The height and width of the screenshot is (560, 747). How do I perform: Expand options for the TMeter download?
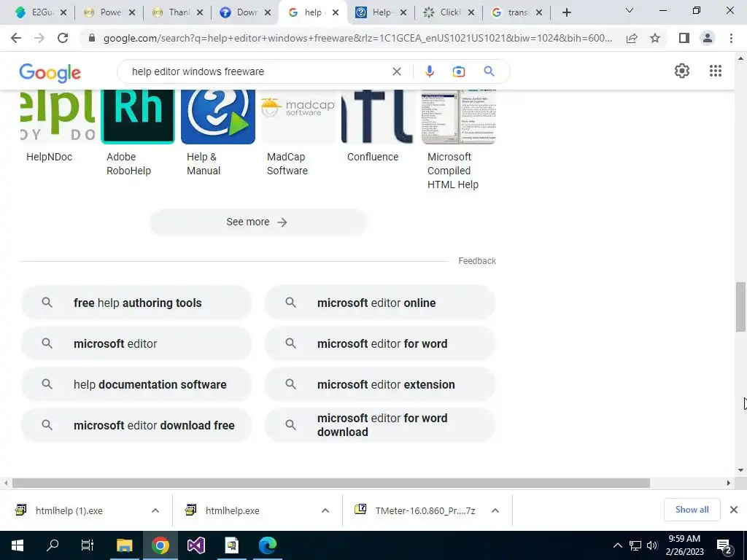click(495, 511)
